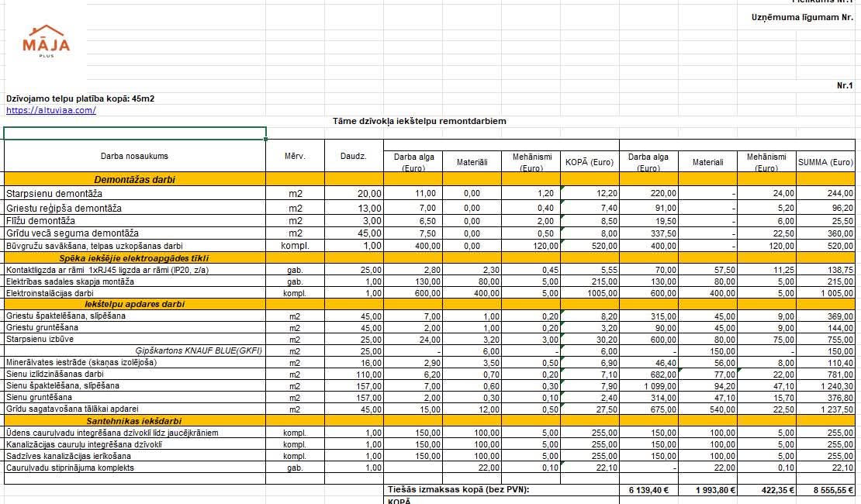Select 'Elektrības sadales skapja montāža' cell
This screenshot has height=504, width=861.
[134, 281]
